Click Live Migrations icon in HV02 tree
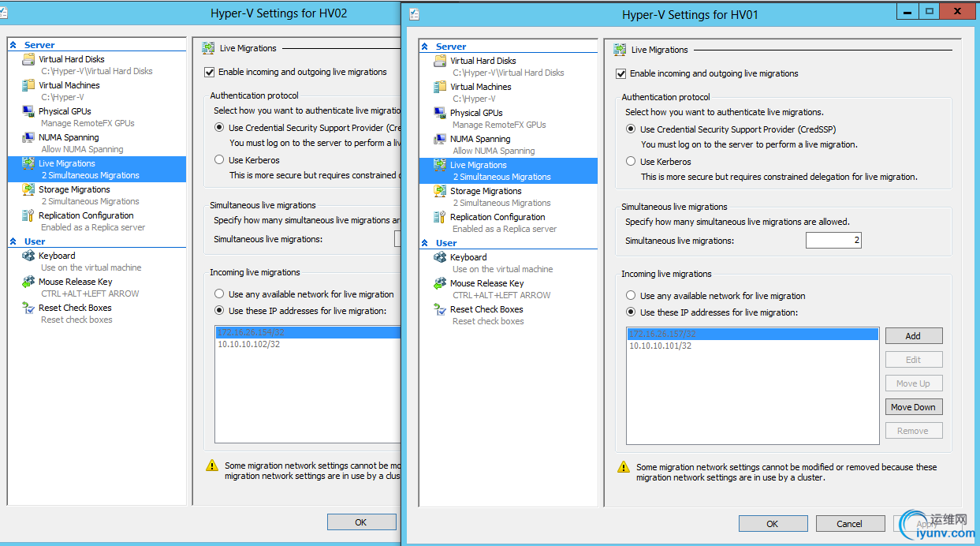Viewport: 980px width, 546px height. click(28, 163)
